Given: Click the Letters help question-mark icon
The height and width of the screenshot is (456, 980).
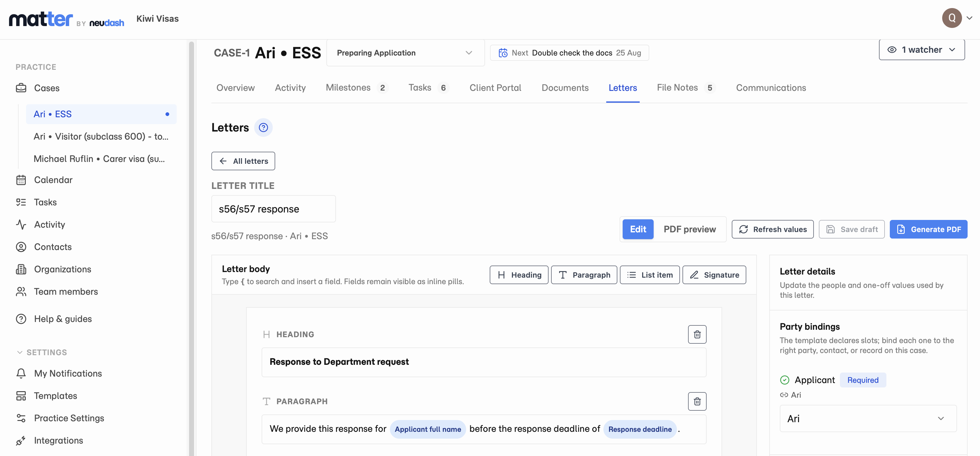Looking at the screenshot, I should click(263, 127).
